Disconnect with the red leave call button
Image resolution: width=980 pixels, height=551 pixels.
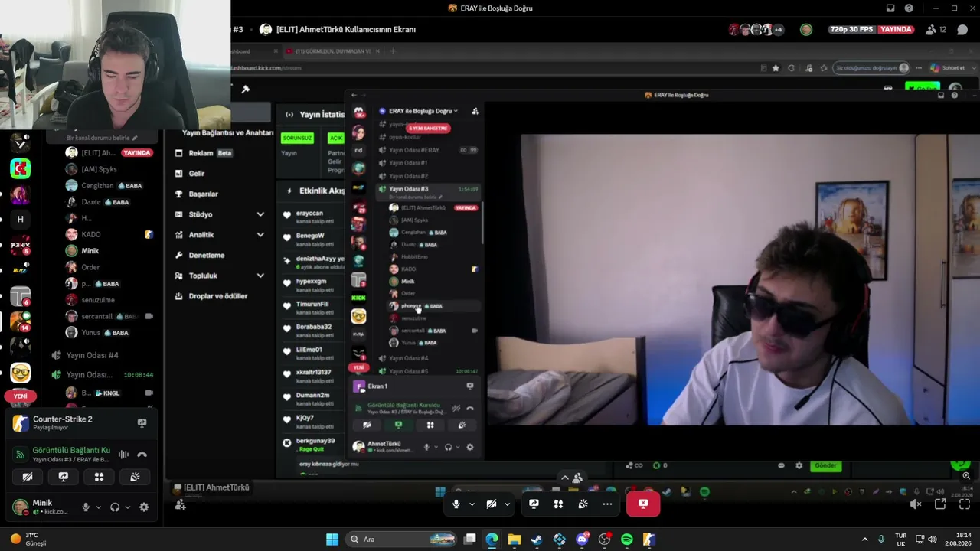643,504
